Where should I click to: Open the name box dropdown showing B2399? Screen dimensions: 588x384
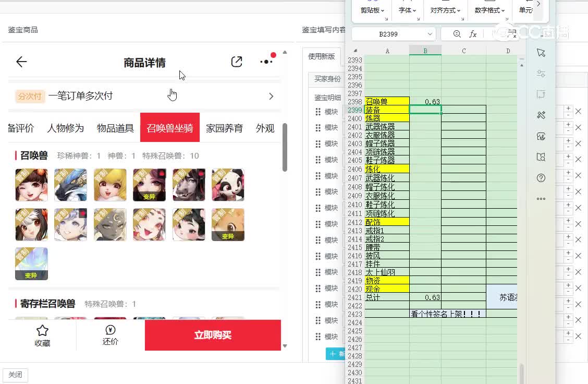(x=430, y=34)
